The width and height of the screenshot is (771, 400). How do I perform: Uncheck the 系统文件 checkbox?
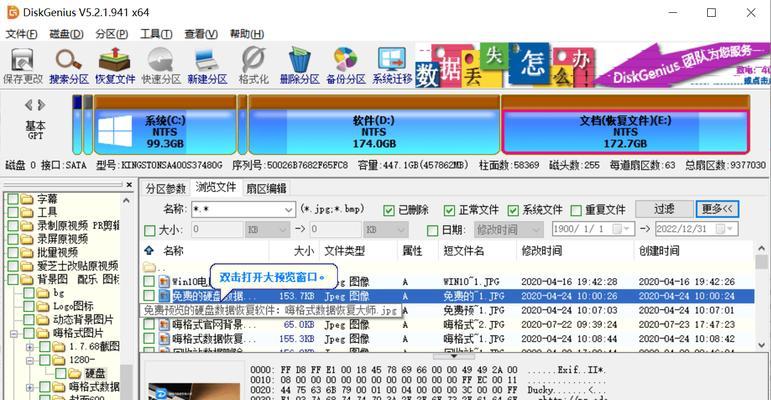point(513,211)
